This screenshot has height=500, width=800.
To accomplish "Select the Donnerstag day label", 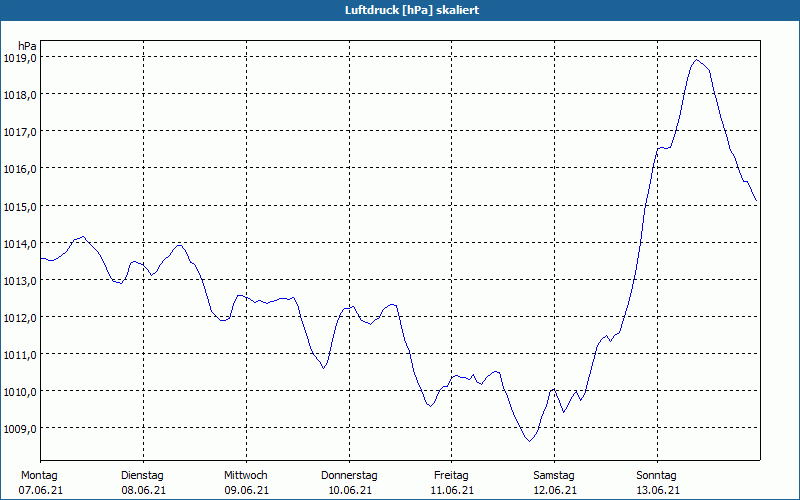I will click(x=349, y=475).
